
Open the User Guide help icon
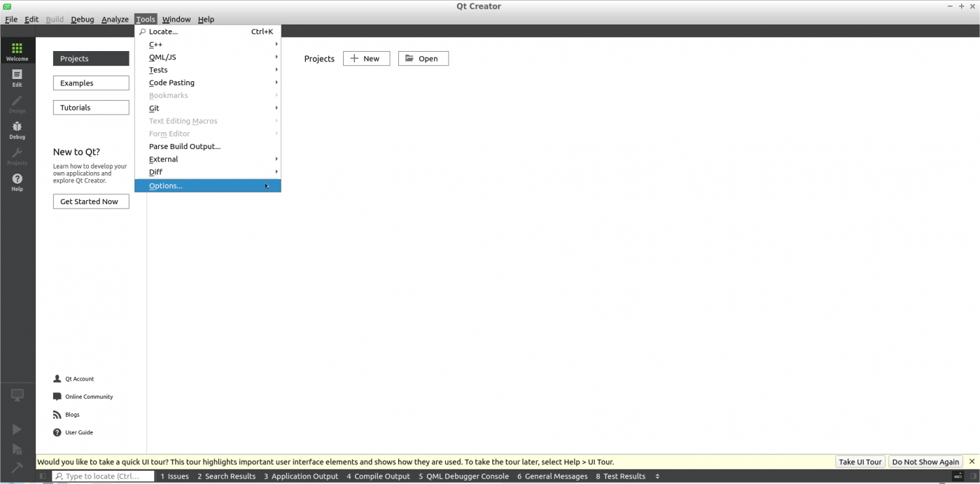[57, 432]
